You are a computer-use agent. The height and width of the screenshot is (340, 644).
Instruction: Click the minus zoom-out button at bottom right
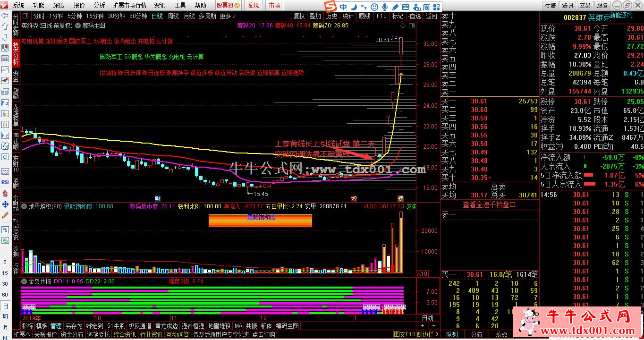pos(433,326)
